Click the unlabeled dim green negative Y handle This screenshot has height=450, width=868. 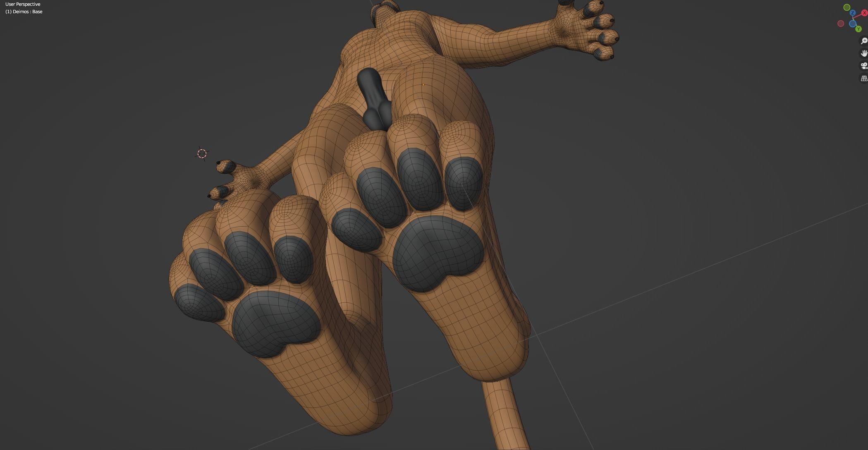click(847, 7)
